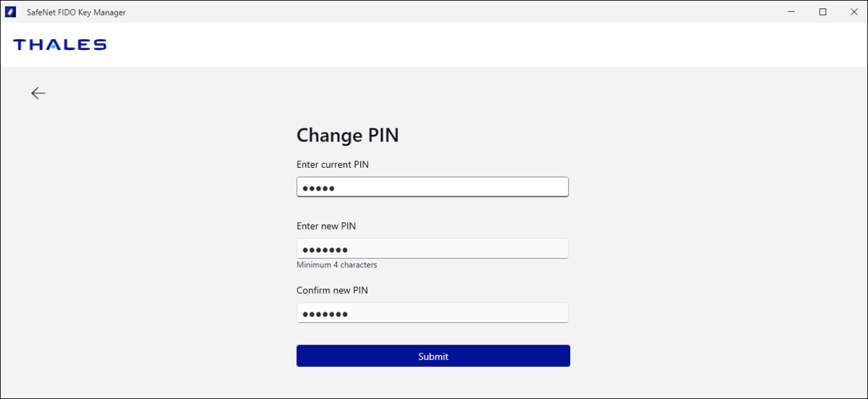Click the "Enter current PIN" label
This screenshot has height=399, width=868.
[x=332, y=164]
